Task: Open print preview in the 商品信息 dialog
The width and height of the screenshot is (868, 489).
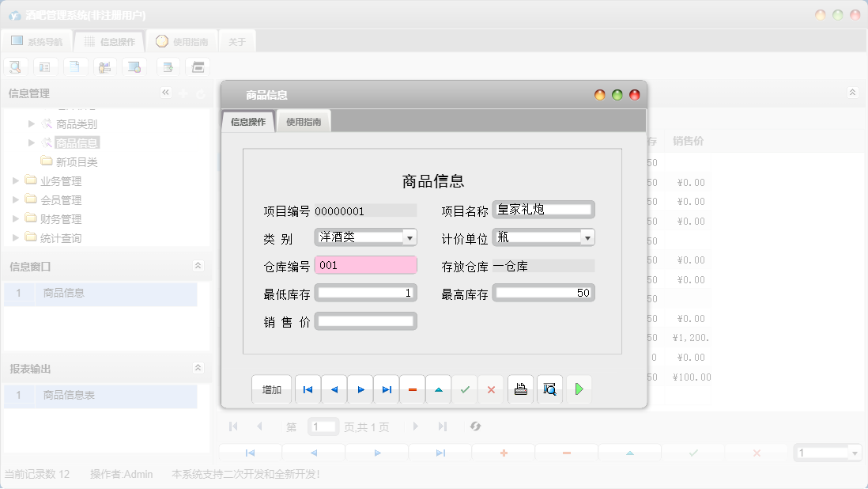Action: click(549, 389)
